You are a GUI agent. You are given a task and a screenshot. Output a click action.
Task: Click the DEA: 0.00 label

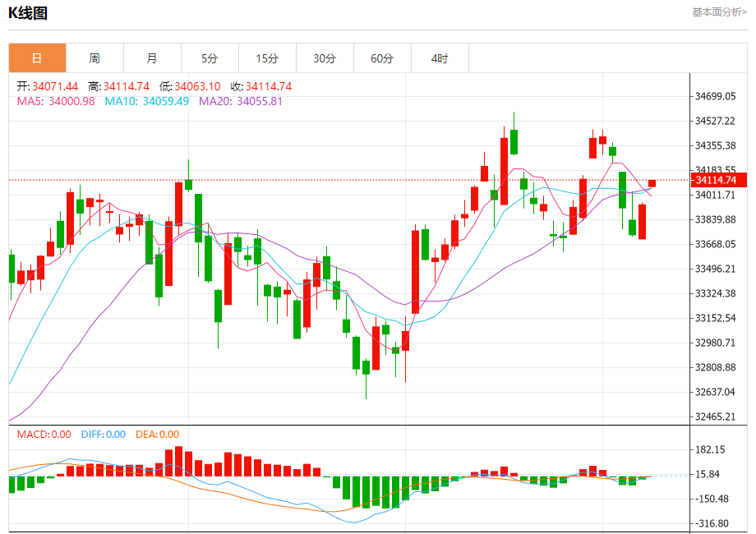[x=157, y=435]
